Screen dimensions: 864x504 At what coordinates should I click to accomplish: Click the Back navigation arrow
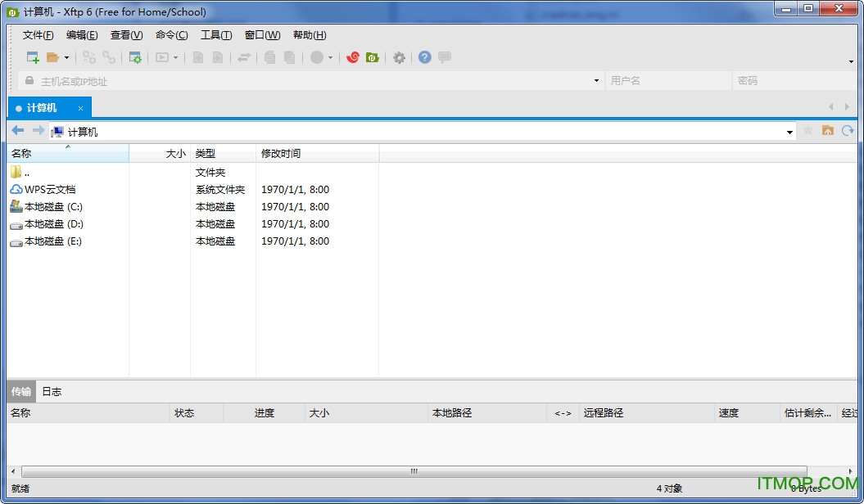pyautogui.click(x=18, y=130)
